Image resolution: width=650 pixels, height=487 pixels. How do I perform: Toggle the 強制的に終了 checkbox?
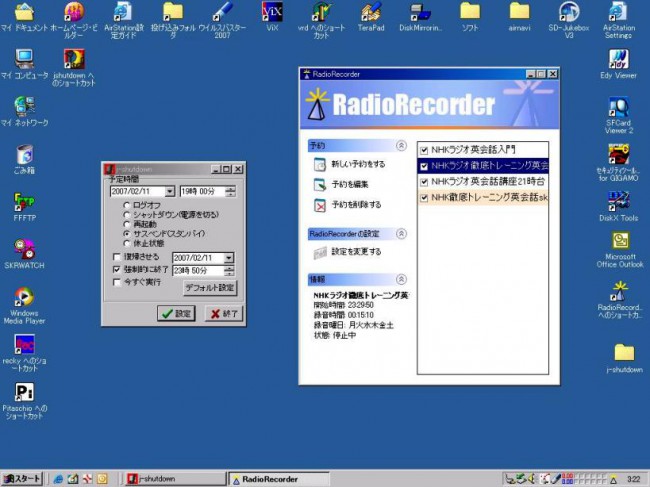[x=117, y=270]
